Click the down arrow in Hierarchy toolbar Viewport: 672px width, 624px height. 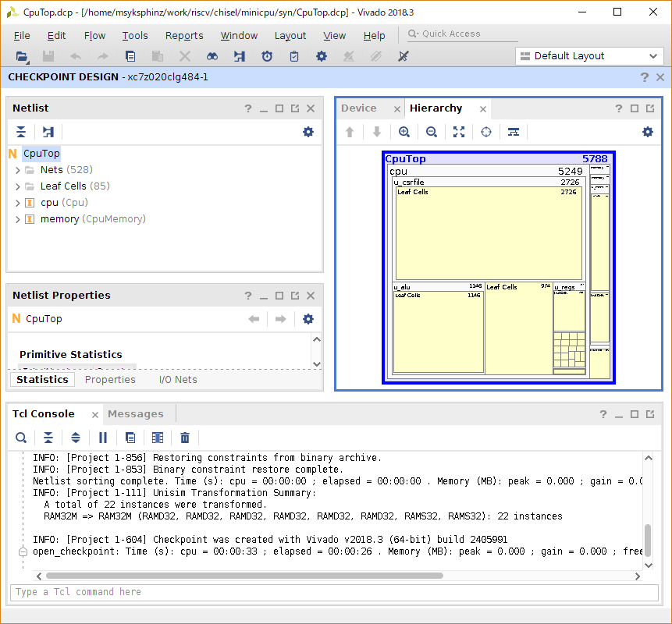(377, 132)
